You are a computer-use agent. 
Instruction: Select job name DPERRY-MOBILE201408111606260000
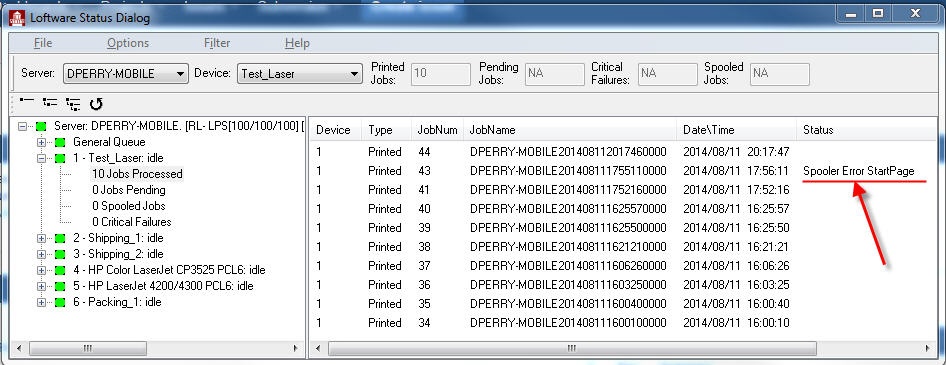568,266
